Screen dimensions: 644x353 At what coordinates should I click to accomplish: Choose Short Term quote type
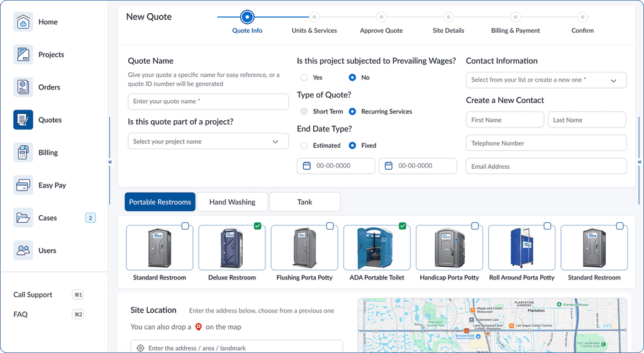click(x=304, y=111)
